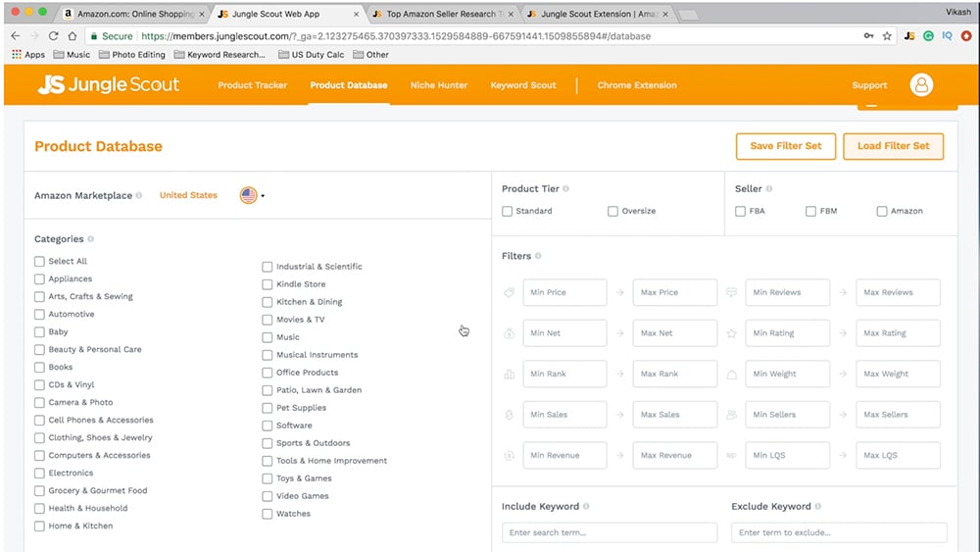Click the info icon beside Filters
The height and width of the screenshot is (552, 980).
[538, 256]
